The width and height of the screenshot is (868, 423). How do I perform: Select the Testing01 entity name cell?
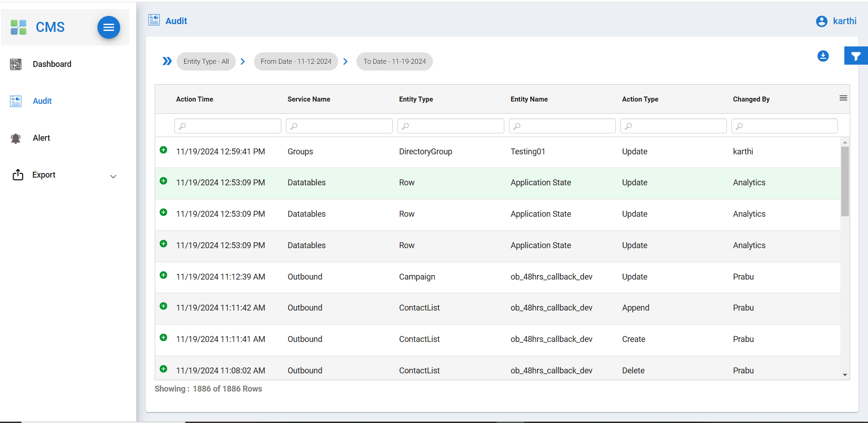pyautogui.click(x=528, y=152)
